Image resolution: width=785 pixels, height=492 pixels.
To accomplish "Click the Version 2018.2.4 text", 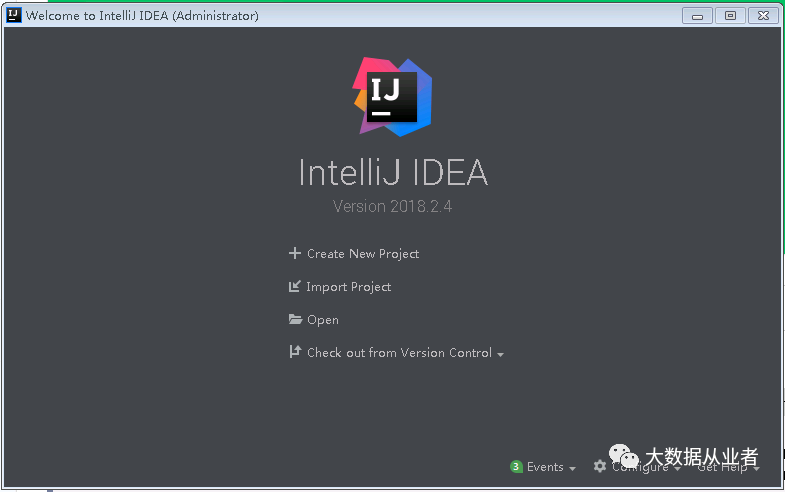I will [392, 206].
